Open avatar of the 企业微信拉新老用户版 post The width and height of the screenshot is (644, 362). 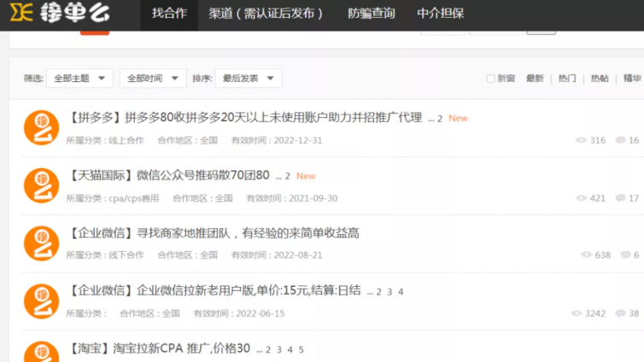(42, 301)
